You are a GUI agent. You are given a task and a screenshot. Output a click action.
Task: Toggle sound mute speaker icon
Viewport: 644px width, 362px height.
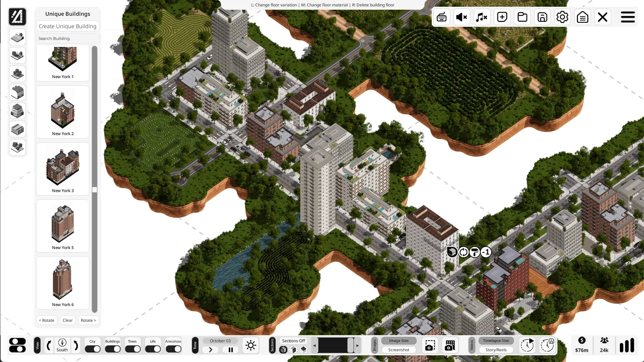pos(462,17)
